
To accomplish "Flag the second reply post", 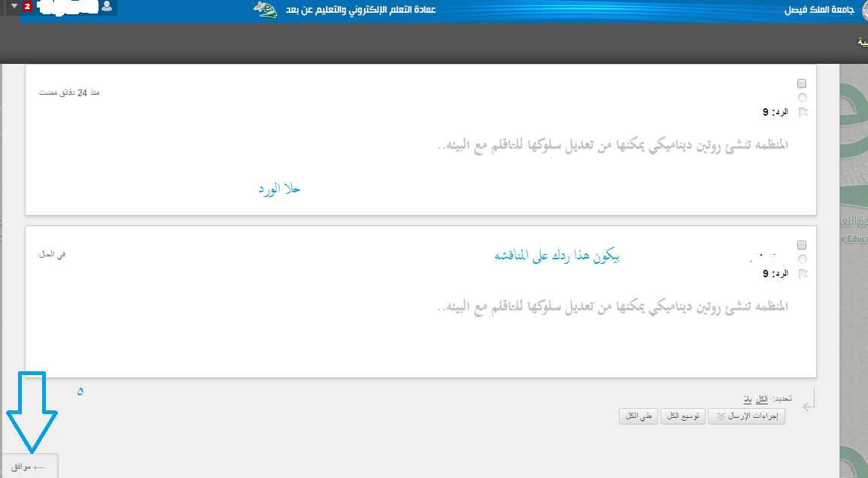I will click(x=803, y=274).
